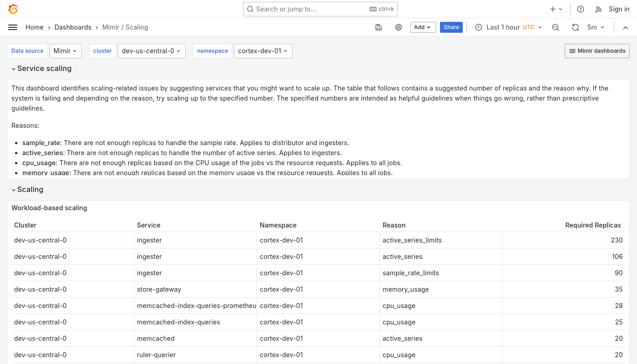The height and width of the screenshot is (364, 637).
Task: Open the cluster dropdown dev-us-central-0
Action: tap(152, 51)
